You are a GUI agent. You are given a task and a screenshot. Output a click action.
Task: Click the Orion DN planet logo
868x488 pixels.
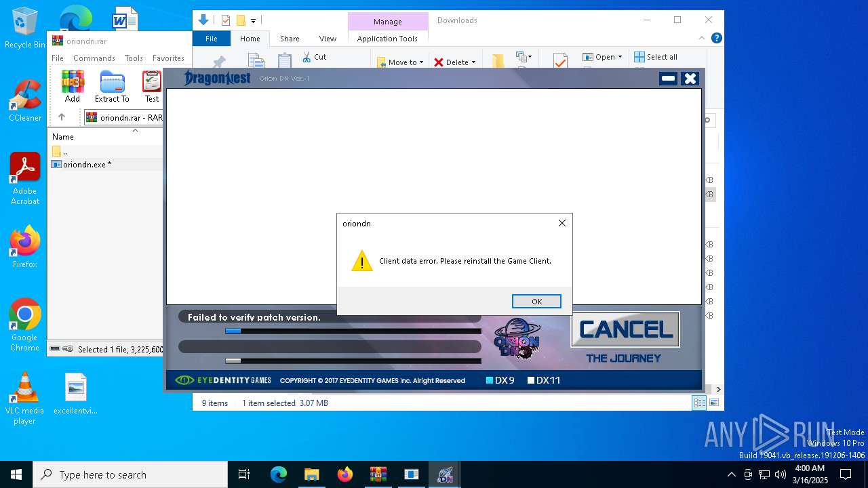[517, 338]
